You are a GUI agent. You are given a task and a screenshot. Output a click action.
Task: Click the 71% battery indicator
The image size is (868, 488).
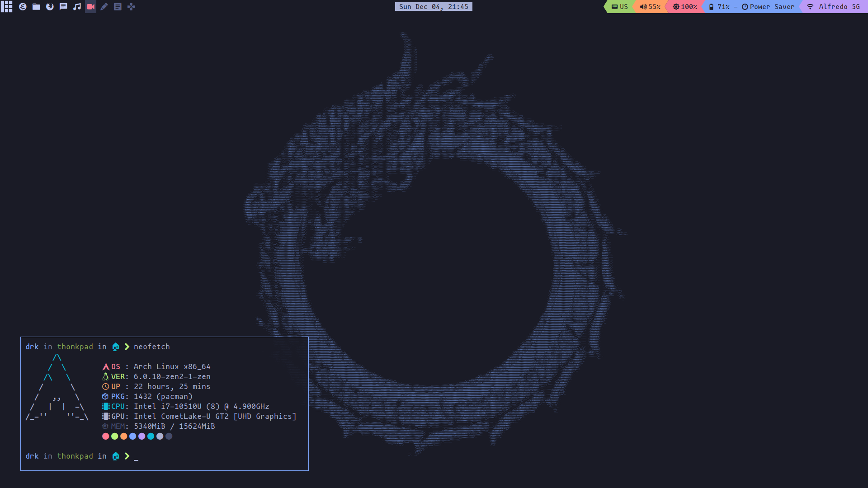[x=719, y=7]
